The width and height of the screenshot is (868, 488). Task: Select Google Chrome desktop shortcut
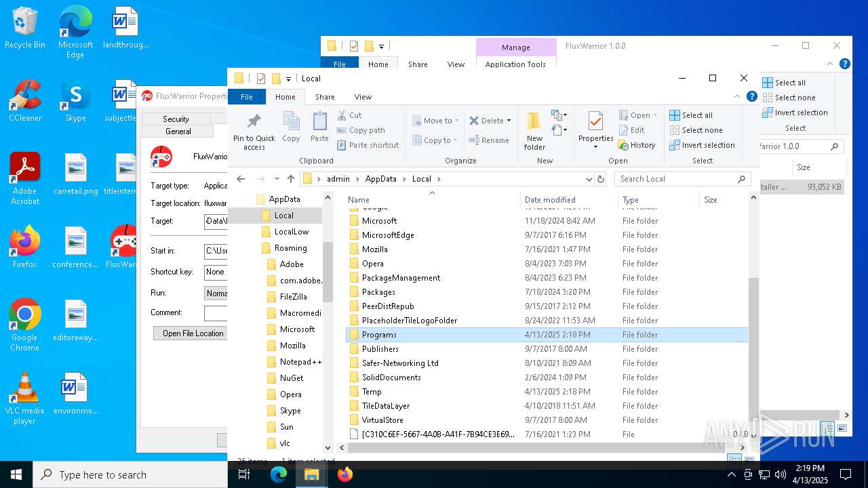(x=25, y=325)
